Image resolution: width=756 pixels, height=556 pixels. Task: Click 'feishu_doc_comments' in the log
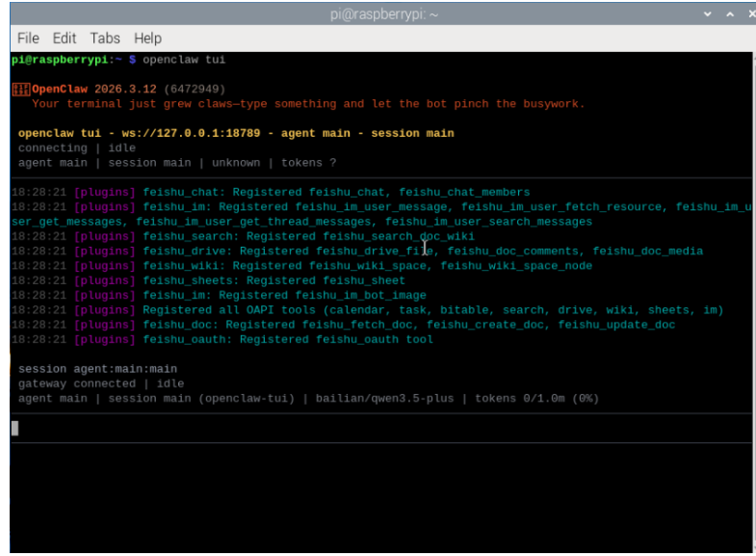[x=512, y=252]
